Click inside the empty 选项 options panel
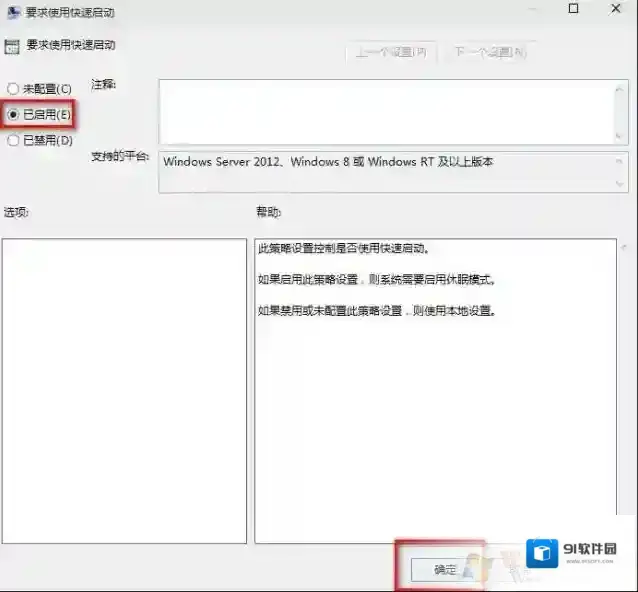Screen dimensions: 638x592 pos(124,390)
